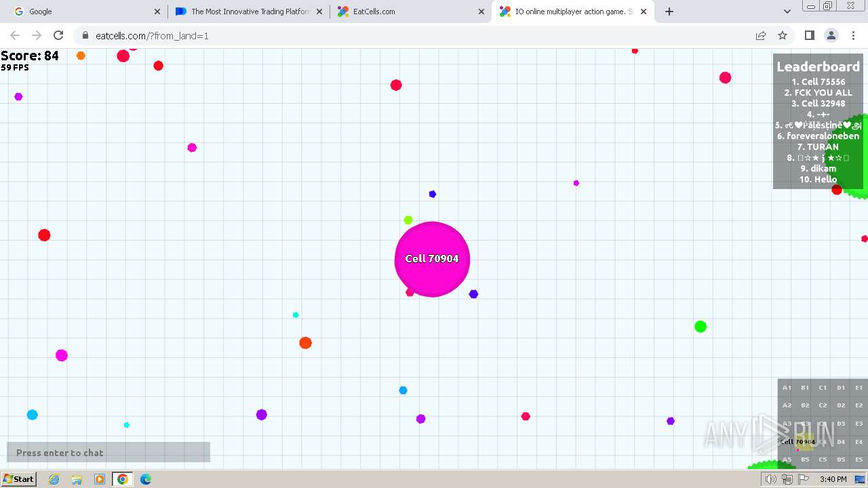Open File Explorer from taskbar
868x488 pixels.
point(77,479)
